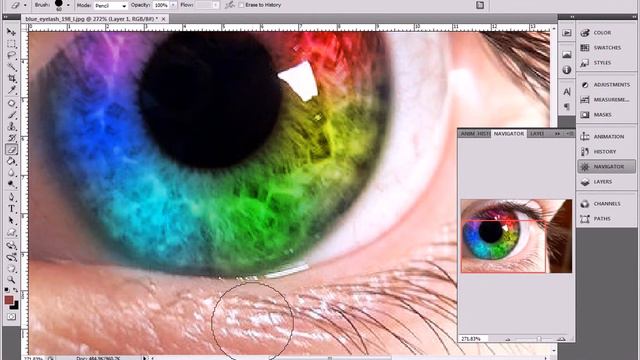This screenshot has height=360, width=640.
Task: Open the History panel from dock
Action: tap(606, 151)
